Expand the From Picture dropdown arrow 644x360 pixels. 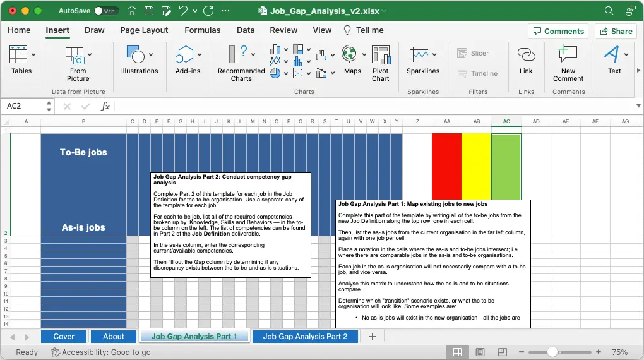tap(90, 54)
